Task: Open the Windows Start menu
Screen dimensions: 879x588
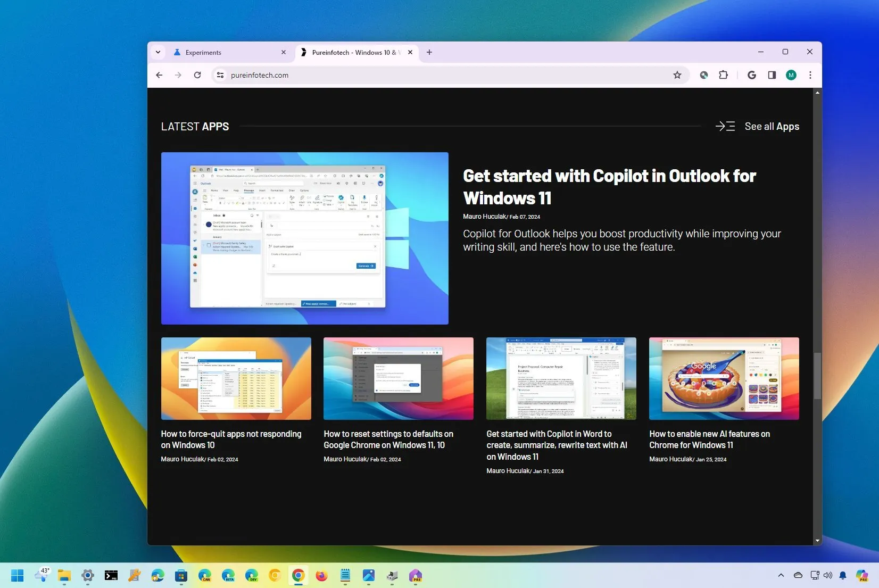Action: coord(18,575)
